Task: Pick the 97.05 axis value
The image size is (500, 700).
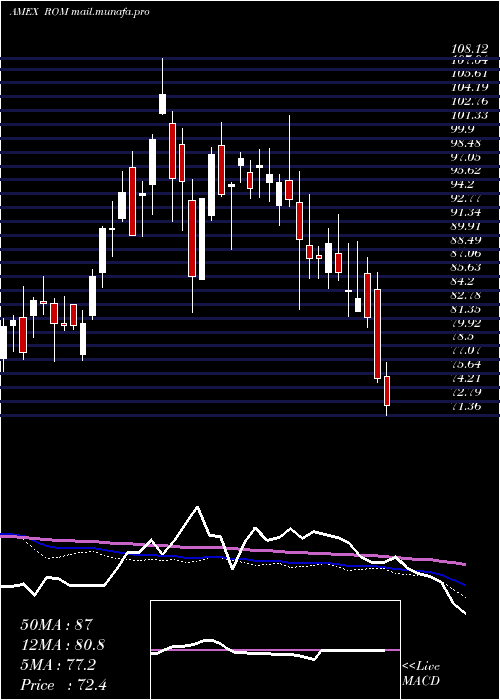Action: point(466,157)
